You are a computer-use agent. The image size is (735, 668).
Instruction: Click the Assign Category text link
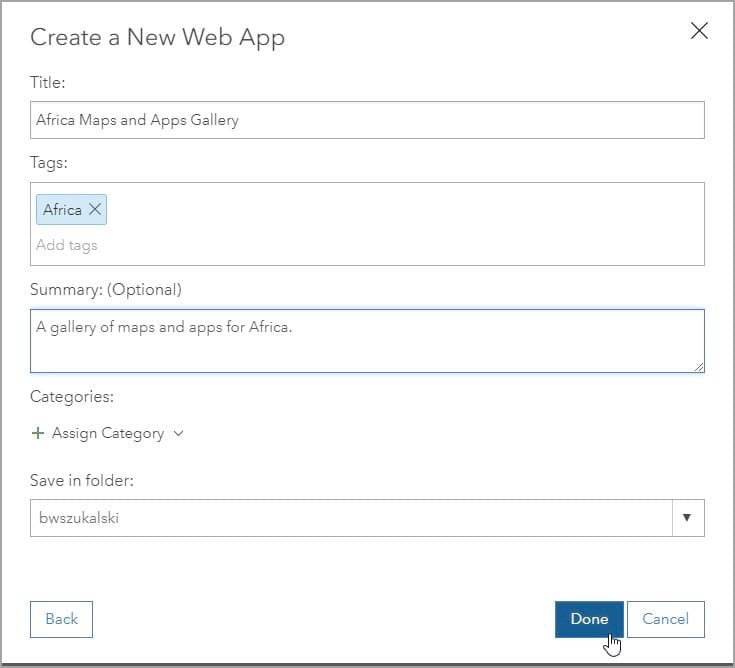tap(108, 433)
